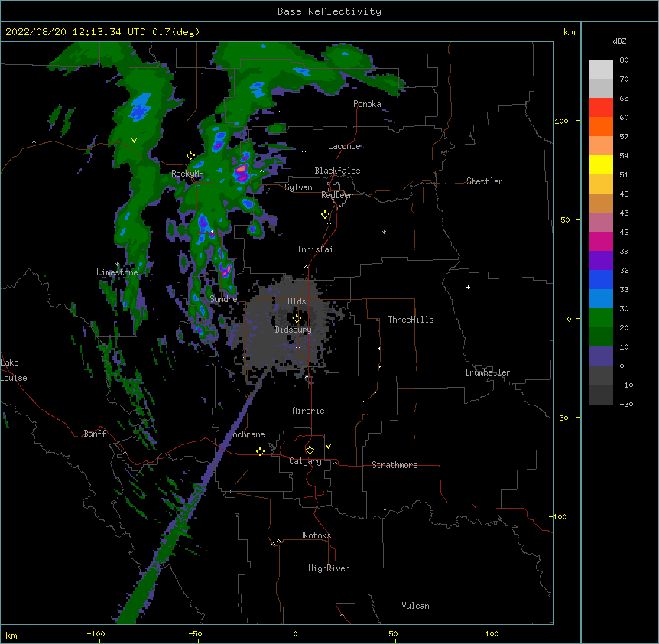This screenshot has width=659, height=644.
Task: Click the Didsbury town label
Action: (293, 330)
